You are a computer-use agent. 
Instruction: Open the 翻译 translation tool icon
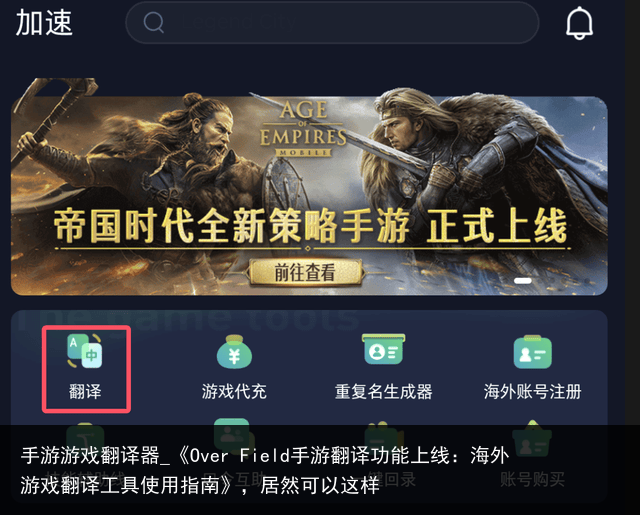pyautogui.click(x=85, y=351)
